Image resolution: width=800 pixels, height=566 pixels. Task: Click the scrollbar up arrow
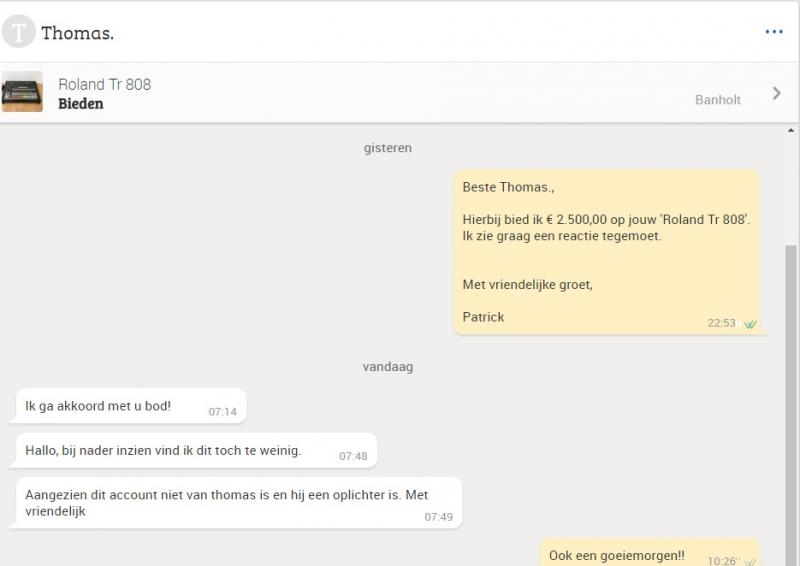pyautogui.click(x=791, y=131)
